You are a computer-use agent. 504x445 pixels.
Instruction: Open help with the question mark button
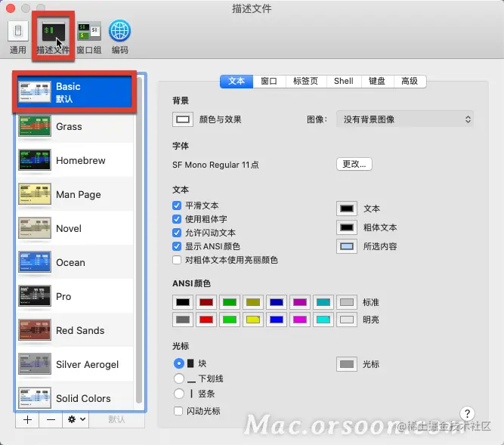468,414
